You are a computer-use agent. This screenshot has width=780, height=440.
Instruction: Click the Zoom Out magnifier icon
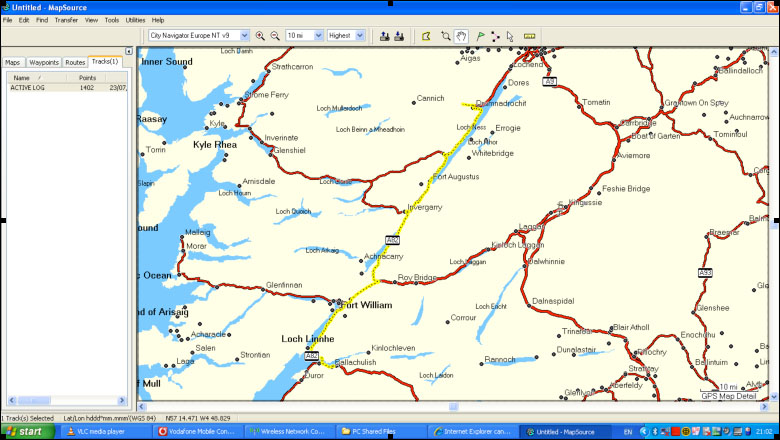tap(275, 36)
